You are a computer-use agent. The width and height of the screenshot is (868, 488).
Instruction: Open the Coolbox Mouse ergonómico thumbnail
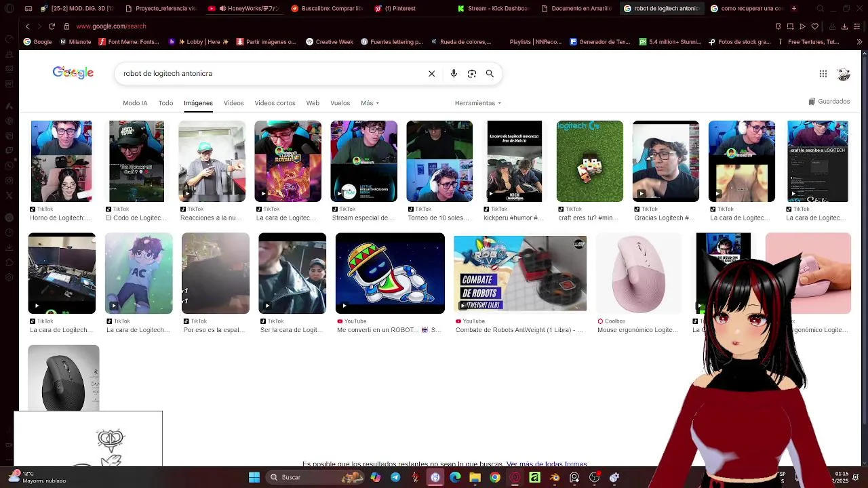[x=638, y=273]
